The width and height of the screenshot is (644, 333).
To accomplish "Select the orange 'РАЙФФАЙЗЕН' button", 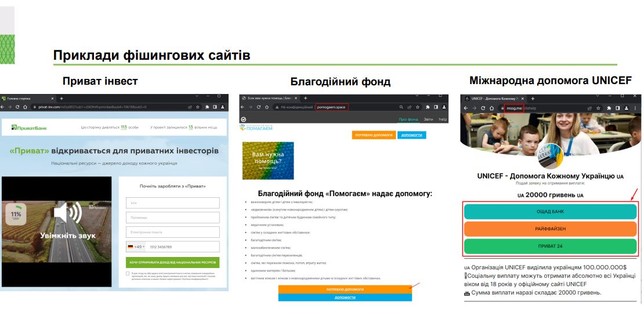I will click(x=551, y=229).
